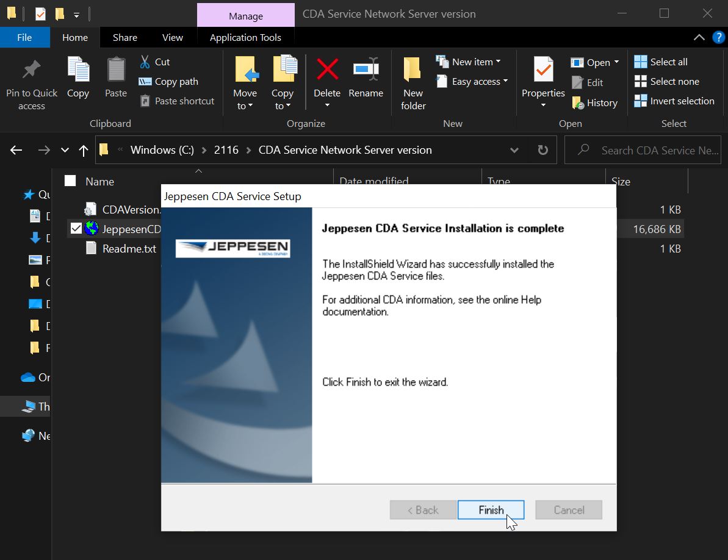Image resolution: width=728 pixels, height=560 pixels.
Task: Click the refresh icon in the address bar
Action: (542, 149)
